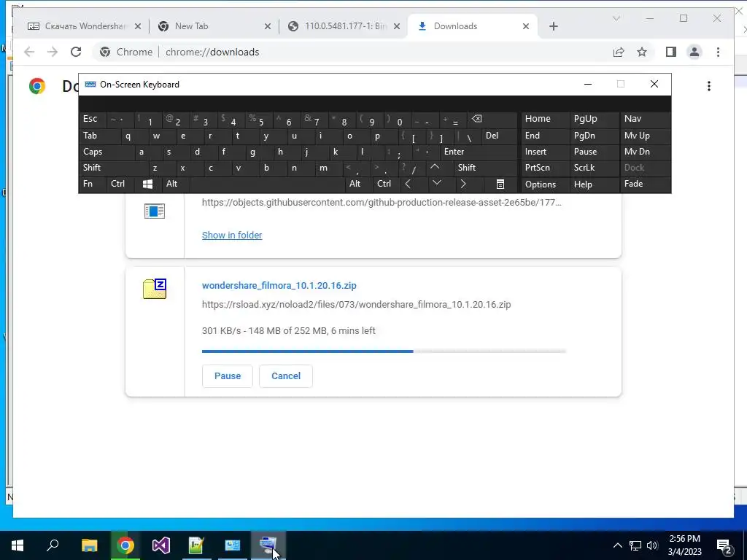
Task: Click Help on On-Screen Keyboard
Action: [x=594, y=184]
